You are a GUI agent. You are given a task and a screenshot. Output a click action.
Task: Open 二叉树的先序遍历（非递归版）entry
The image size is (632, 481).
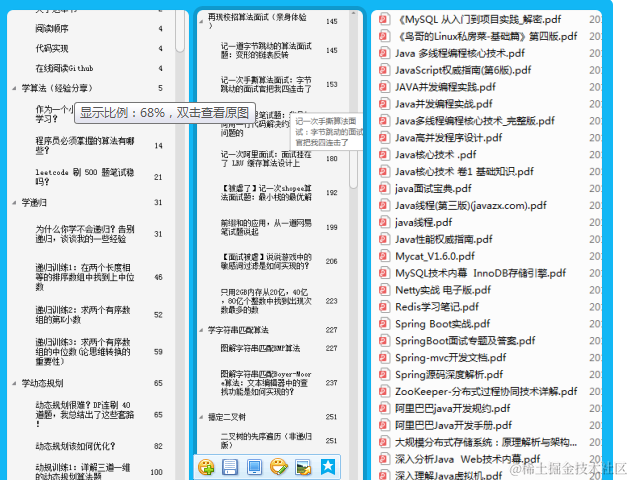click(266, 441)
